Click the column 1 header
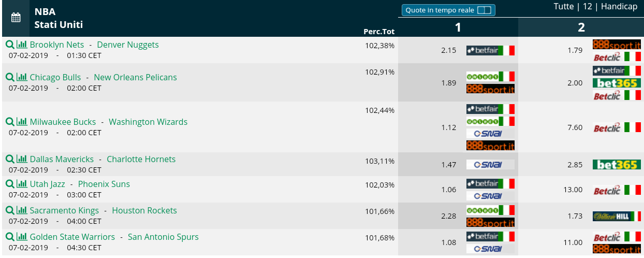The width and height of the screenshot is (644, 258). pyautogui.click(x=458, y=27)
